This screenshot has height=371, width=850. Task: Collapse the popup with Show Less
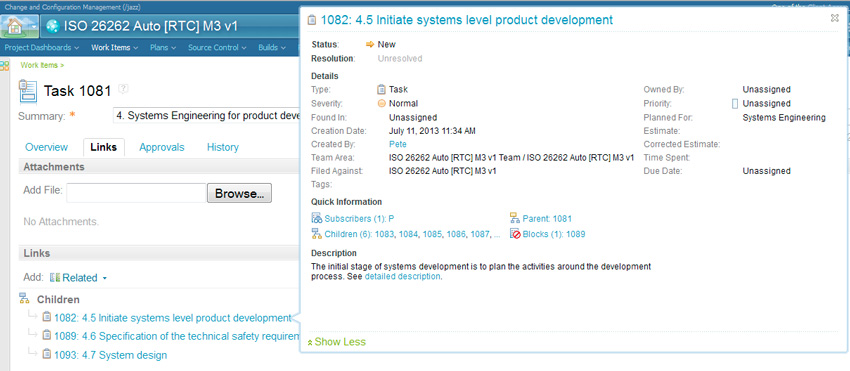tap(337, 342)
